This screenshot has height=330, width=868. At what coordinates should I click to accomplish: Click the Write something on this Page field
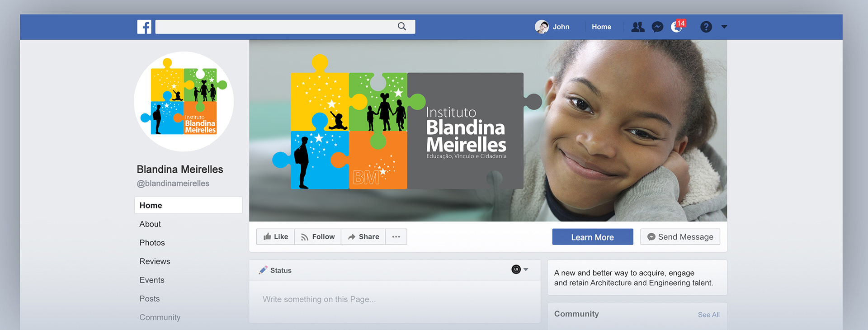point(395,299)
